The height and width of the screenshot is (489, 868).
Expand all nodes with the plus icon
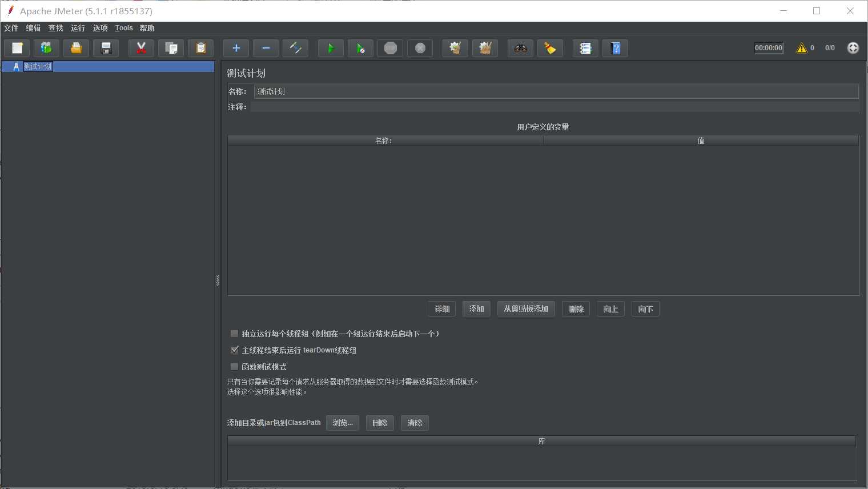236,49
